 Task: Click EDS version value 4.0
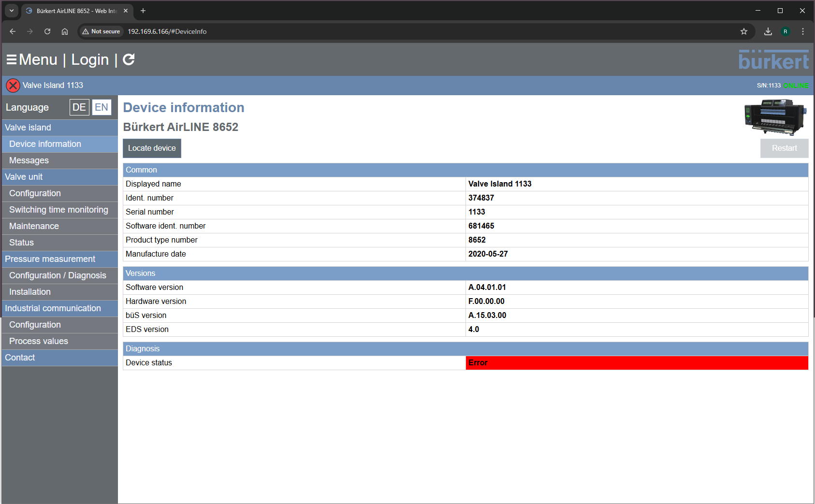coord(474,330)
